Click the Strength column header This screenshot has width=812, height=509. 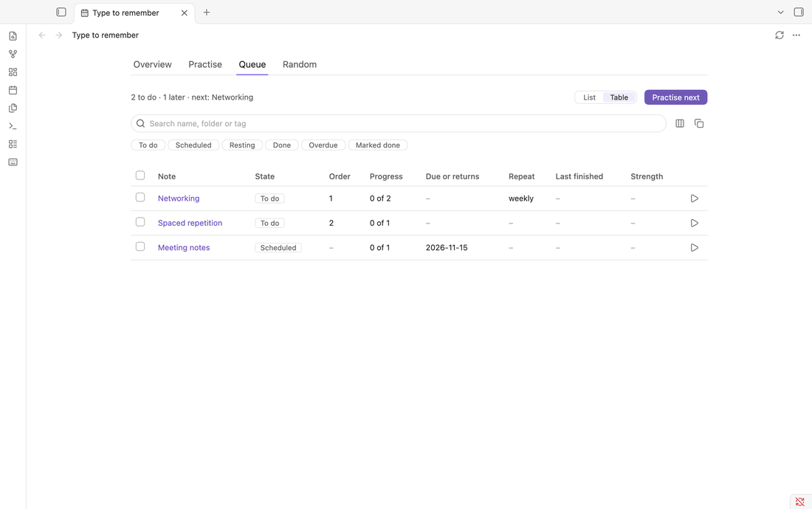(x=647, y=176)
